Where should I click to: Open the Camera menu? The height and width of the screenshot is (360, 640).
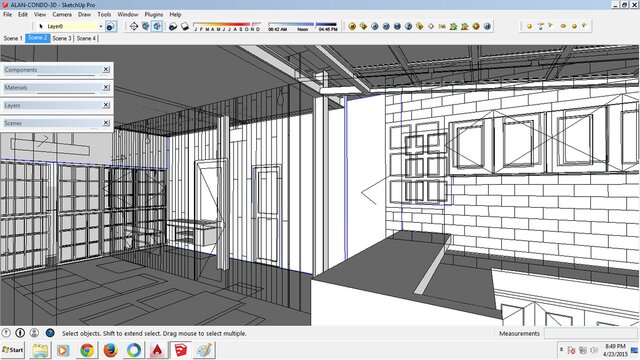tap(62, 14)
